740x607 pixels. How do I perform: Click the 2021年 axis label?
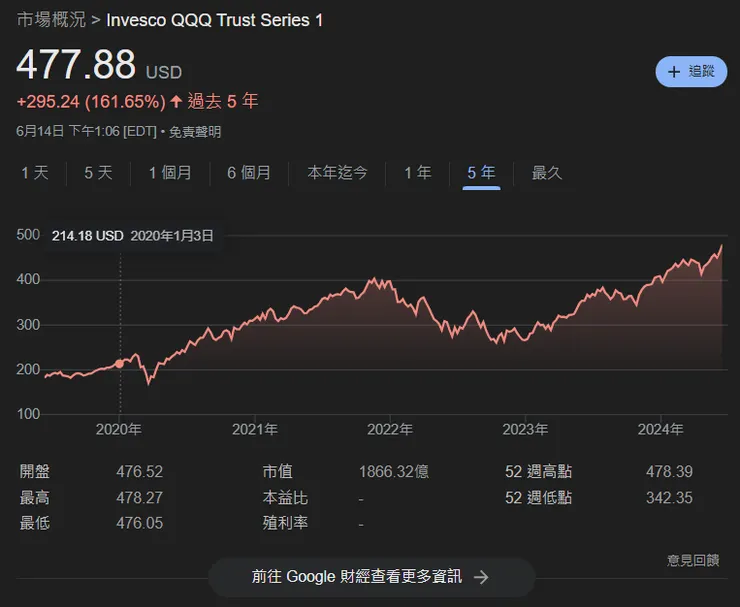pos(255,429)
